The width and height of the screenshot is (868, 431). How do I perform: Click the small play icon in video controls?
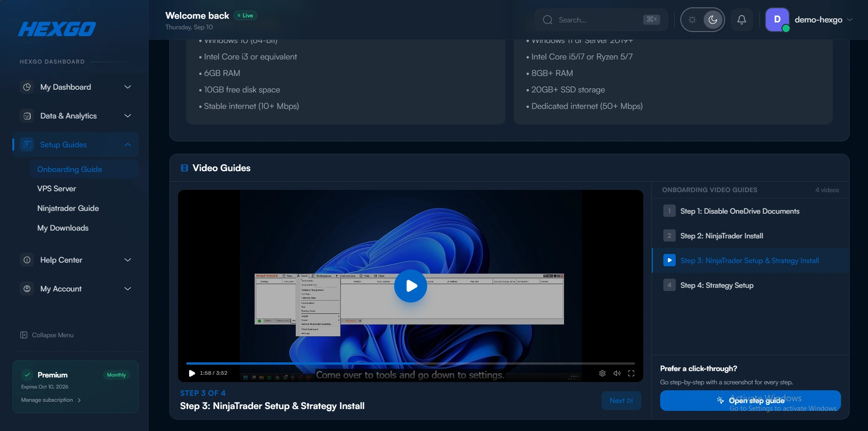[192, 373]
